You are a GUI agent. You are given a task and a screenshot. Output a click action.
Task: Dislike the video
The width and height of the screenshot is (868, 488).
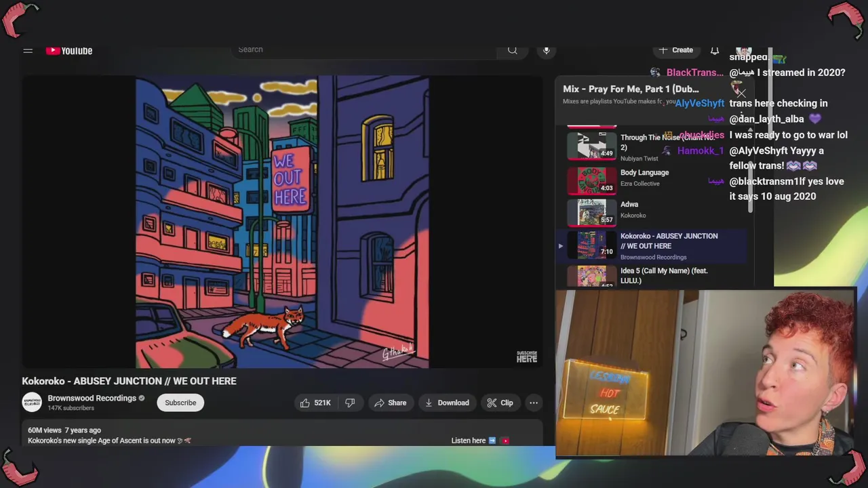(x=350, y=403)
